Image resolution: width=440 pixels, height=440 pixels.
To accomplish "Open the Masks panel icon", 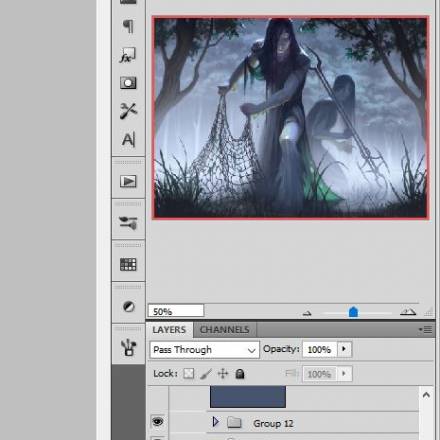I will (128, 83).
